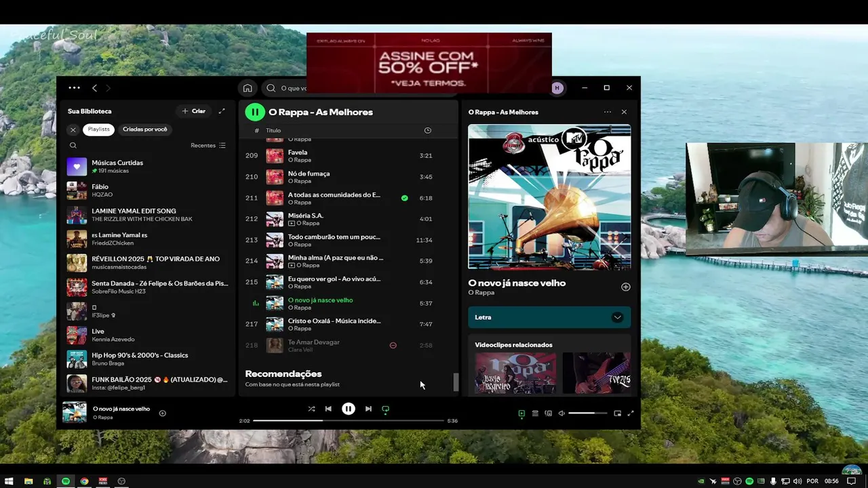Pause the playlist using the green header button

254,112
